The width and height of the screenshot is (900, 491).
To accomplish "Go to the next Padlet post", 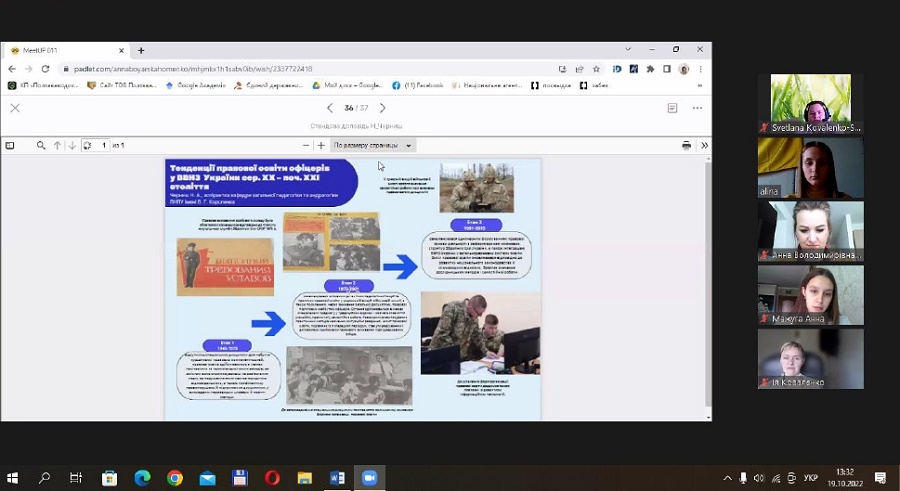I will click(382, 108).
